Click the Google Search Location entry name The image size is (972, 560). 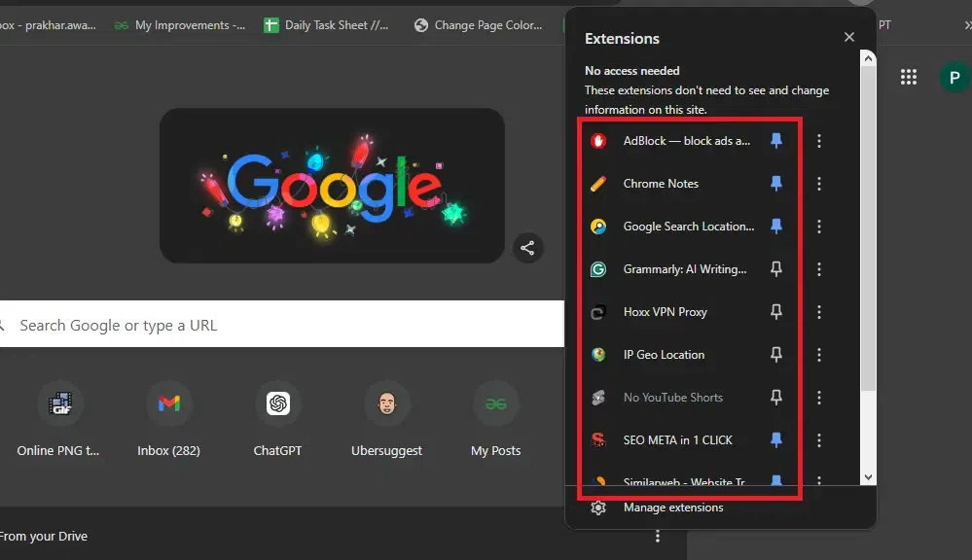pos(689,227)
